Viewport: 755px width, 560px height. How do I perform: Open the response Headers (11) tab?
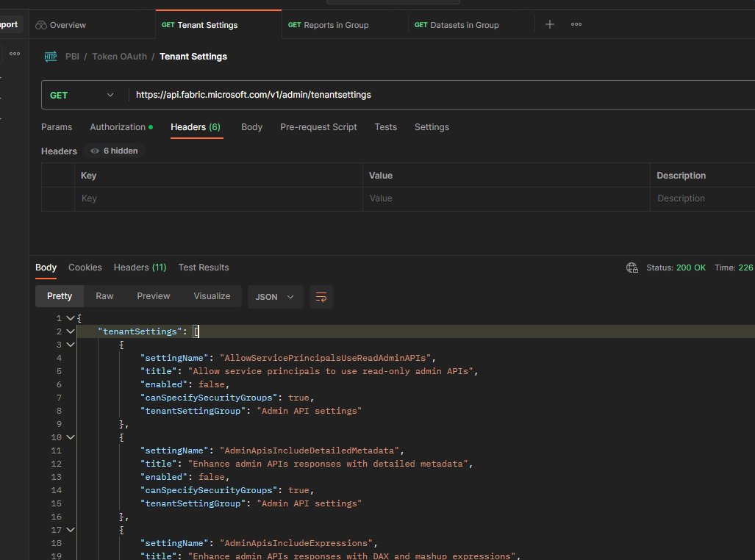point(140,268)
